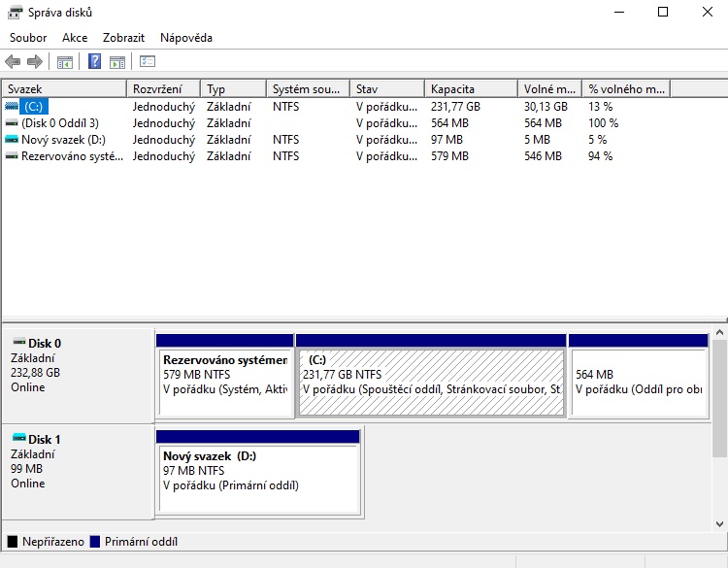Select the Disk 1 drive icon
This screenshot has width=728, height=568.
coord(18,440)
